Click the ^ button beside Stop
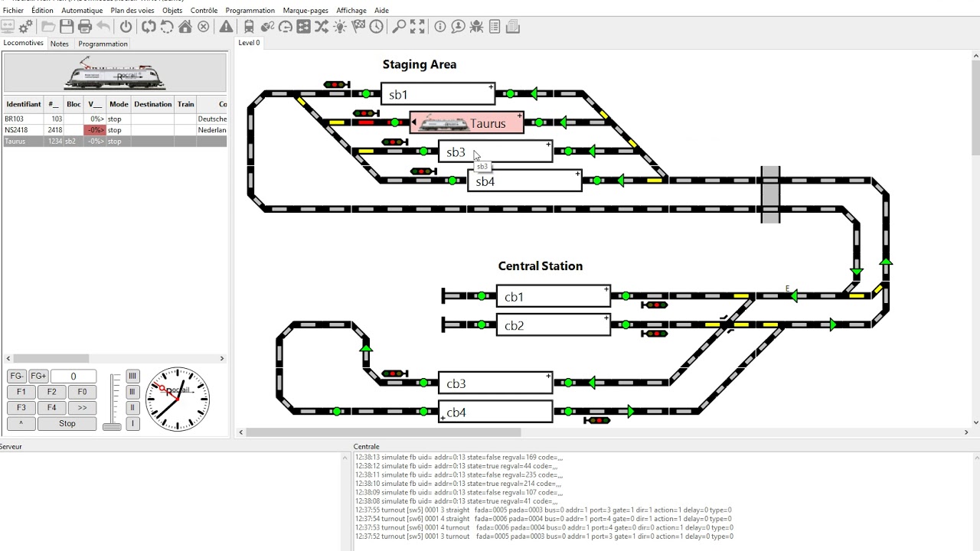Viewport: 980px width, 551px height. (21, 424)
